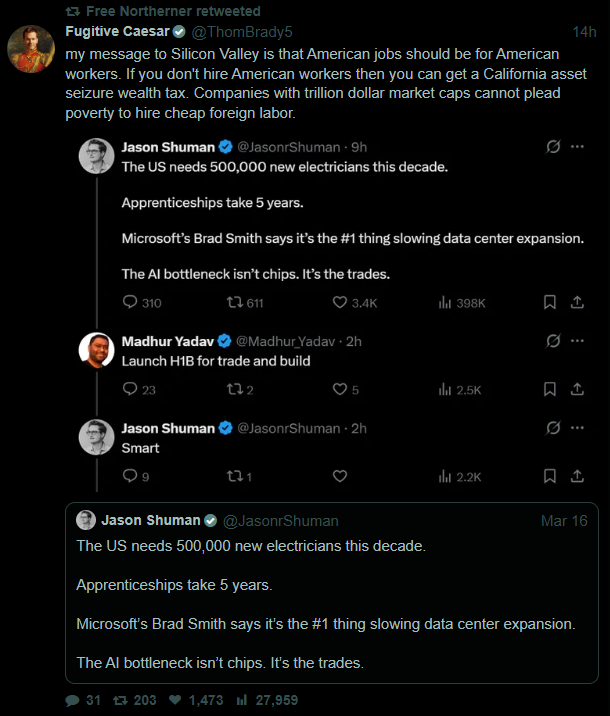Bookmark Madhur Yadav's H1B reply
Viewport: 610px width, 716px height.
(x=549, y=390)
